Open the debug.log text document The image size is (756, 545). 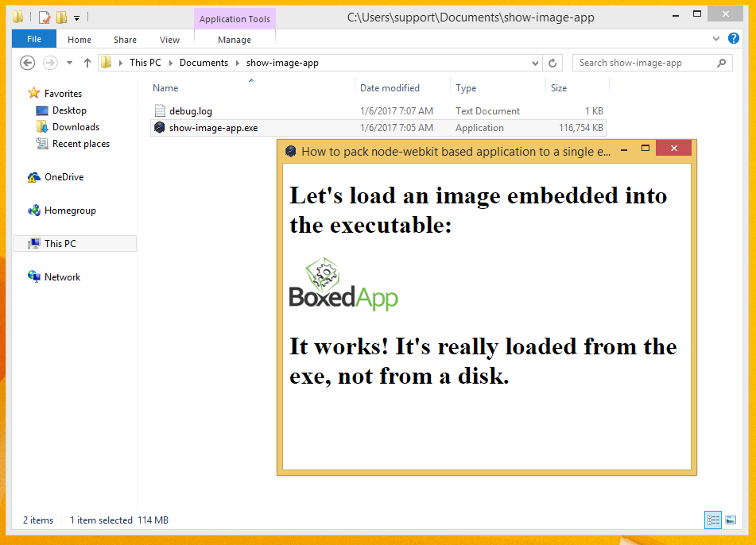190,111
